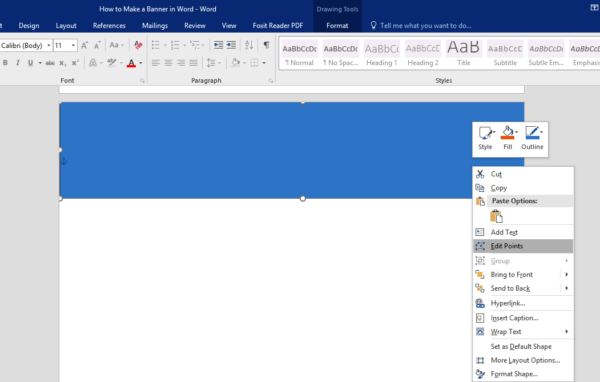Switch to the Layout tab
Screen dimensions: 600x382
pyautogui.click(x=66, y=26)
